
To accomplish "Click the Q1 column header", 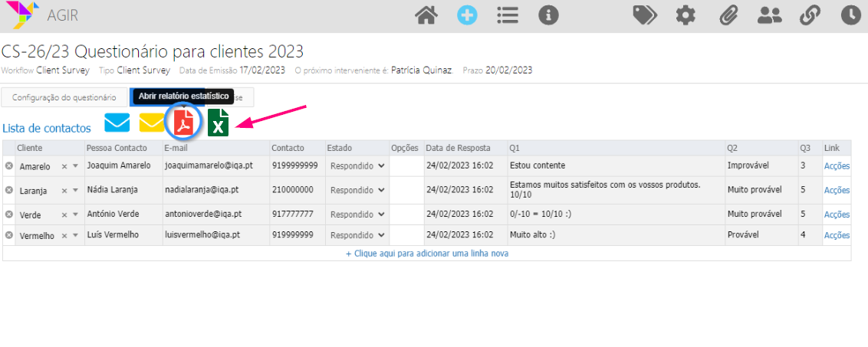I will [x=616, y=148].
